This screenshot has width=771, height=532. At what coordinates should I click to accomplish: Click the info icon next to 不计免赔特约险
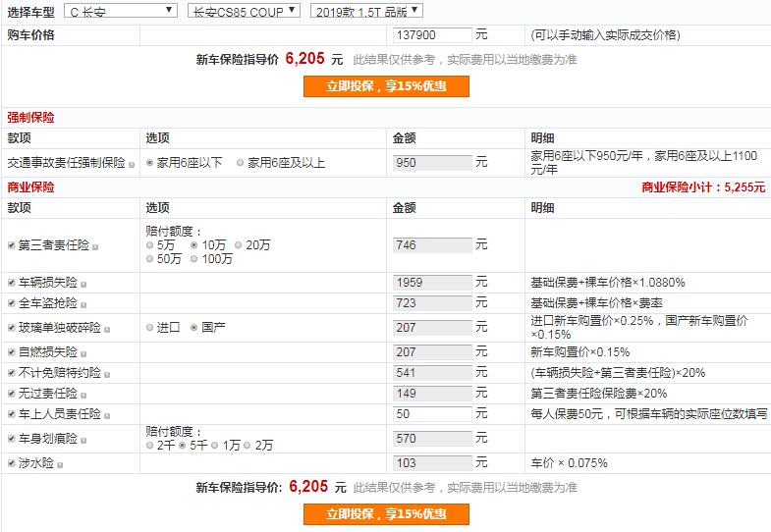(x=107, y=375)
